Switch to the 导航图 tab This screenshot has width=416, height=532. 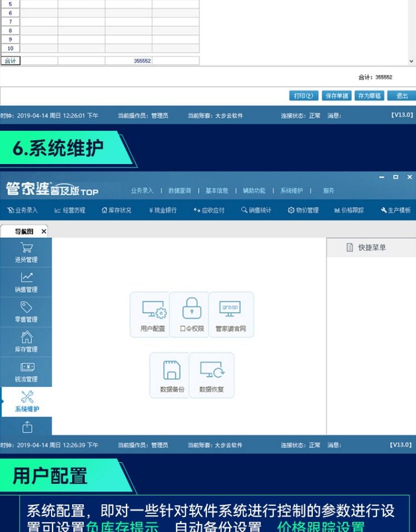[24, 232]
